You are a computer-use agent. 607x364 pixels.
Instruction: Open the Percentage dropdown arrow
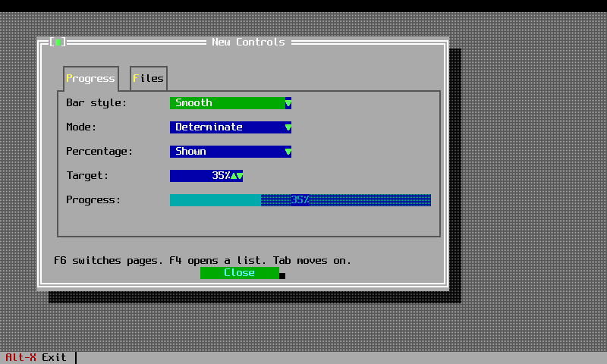click(288, 152)
